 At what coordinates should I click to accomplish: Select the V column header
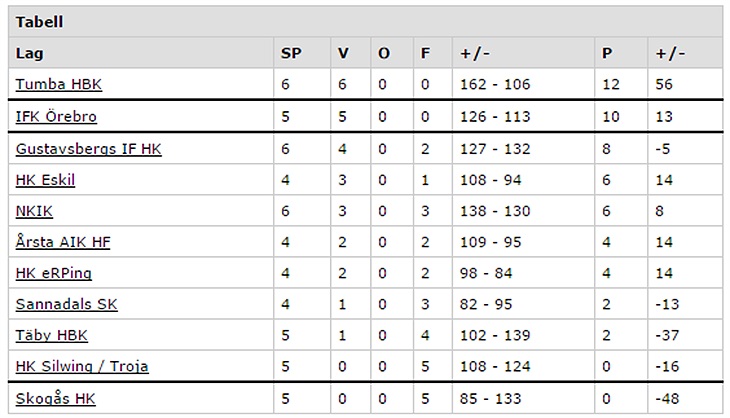344,53
